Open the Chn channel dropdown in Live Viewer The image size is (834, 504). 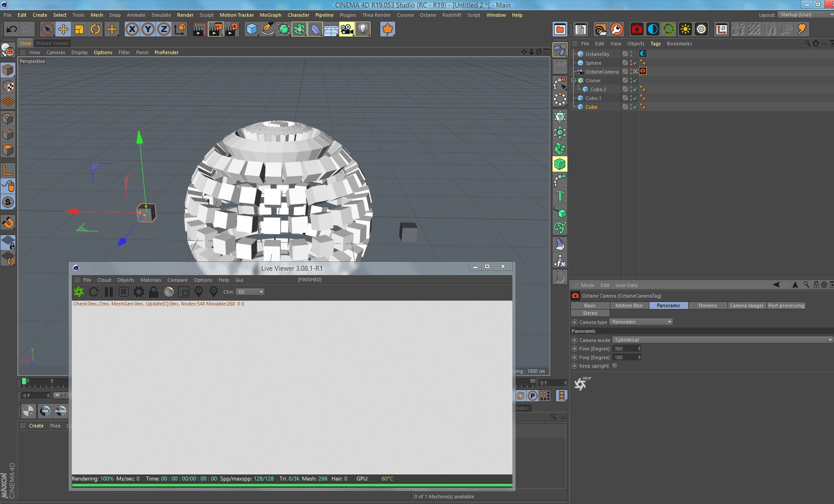tap(250, 292)
